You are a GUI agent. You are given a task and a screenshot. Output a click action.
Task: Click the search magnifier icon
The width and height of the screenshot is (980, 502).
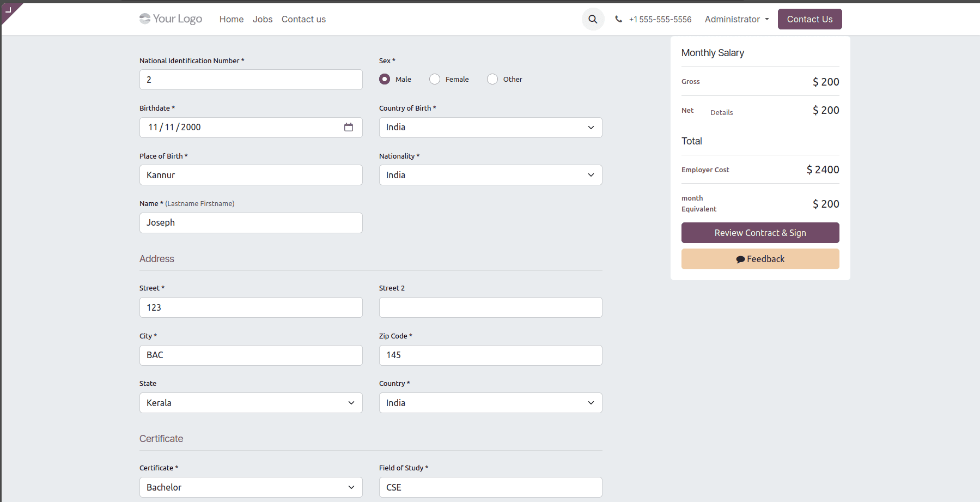[x=593, y=19]
